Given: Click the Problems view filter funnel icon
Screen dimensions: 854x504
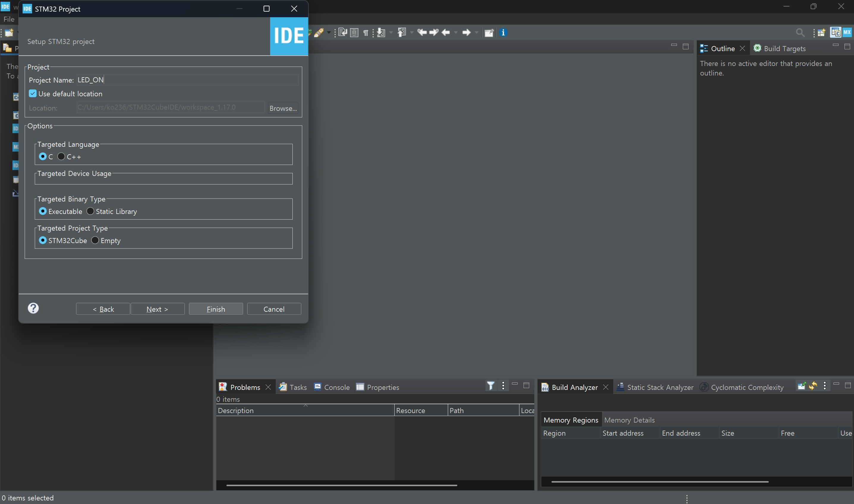Looking at the screenshot, I should click(x=491, y=386).
